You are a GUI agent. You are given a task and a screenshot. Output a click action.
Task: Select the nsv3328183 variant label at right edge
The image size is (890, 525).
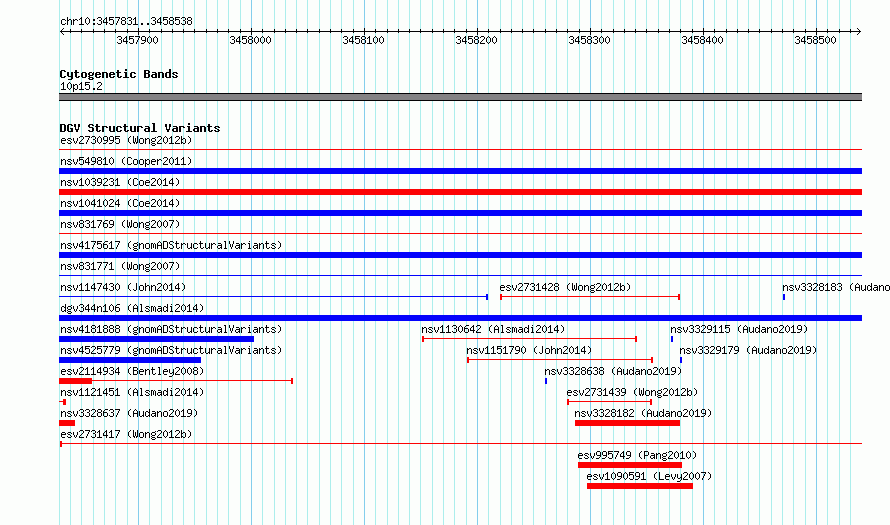point(836,287)
